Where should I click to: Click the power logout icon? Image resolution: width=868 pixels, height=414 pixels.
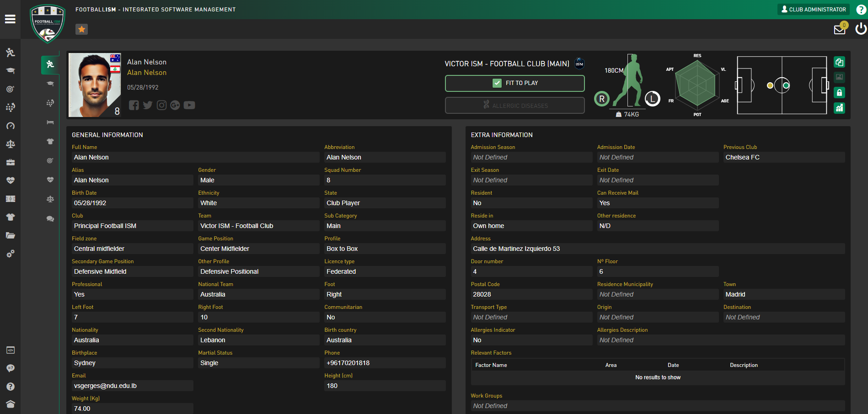pyautogui.click(x=861, y=29)
